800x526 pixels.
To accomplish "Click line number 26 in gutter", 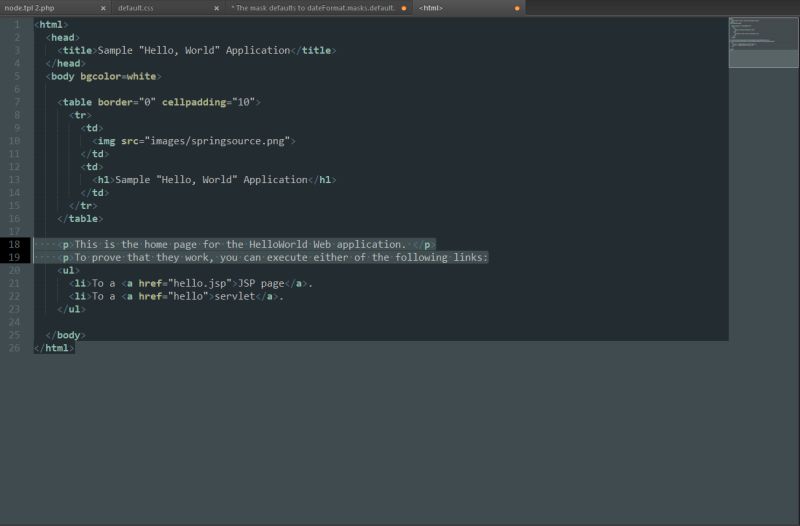I will [14, 348].
